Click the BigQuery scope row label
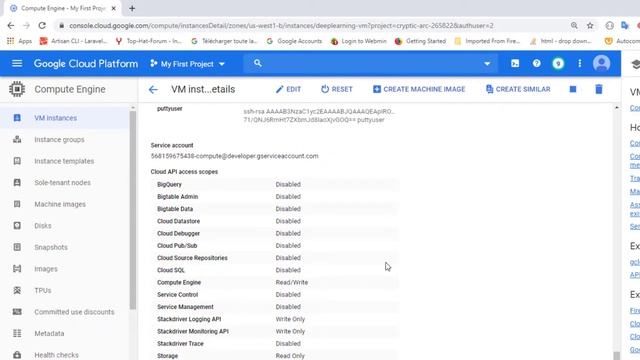 pos(169,184)
